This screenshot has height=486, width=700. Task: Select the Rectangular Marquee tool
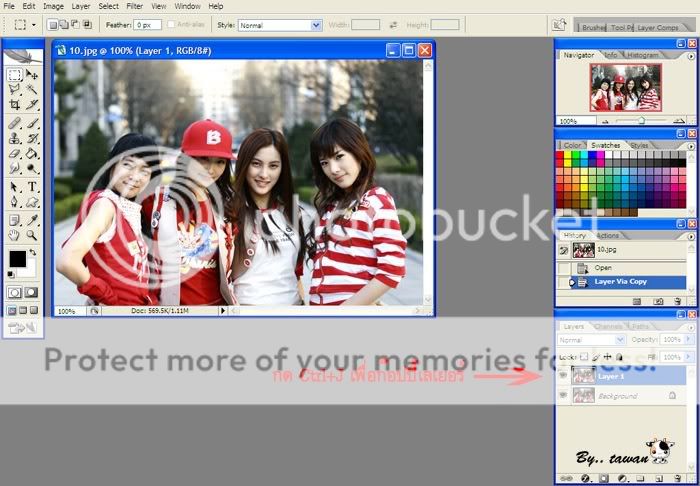(15, 75)
